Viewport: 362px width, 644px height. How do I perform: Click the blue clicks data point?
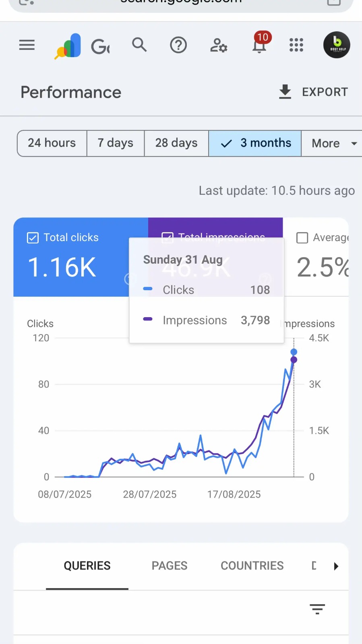coord(294,352)
